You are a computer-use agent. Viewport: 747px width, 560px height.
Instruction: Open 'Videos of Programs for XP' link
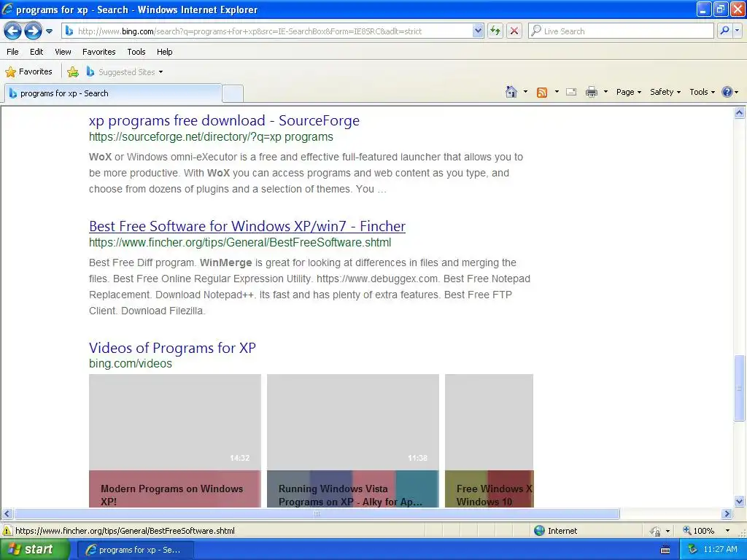pyautogui.click(x=172, y=348)
